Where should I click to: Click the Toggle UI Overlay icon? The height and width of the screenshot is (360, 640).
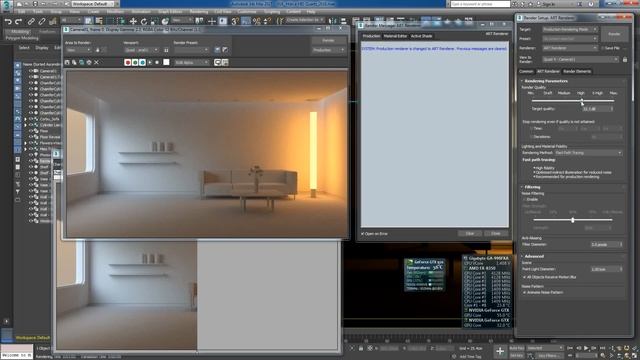(x=218, y=62)
